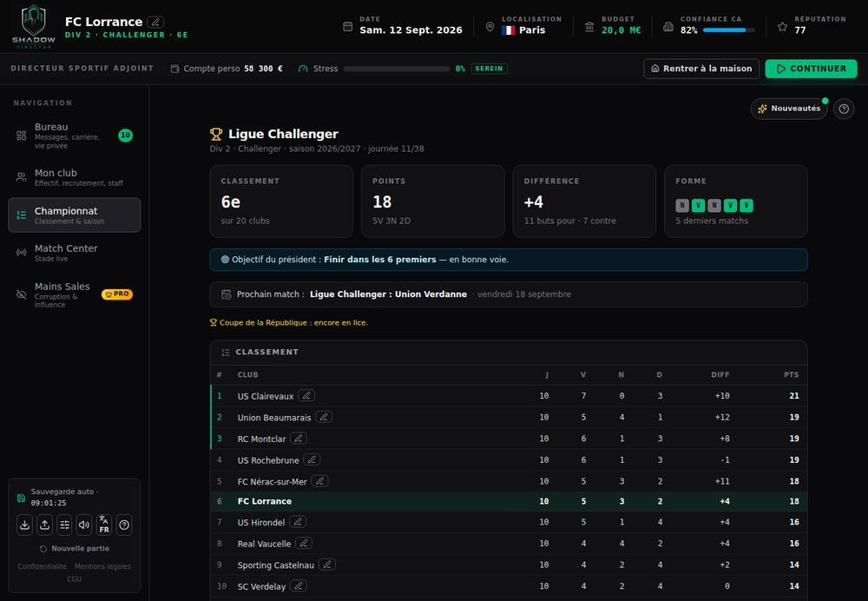The height and width of the screenshot is (601, 868).
Task: Edit the RC Montclar club name
Action: [299, 438]
